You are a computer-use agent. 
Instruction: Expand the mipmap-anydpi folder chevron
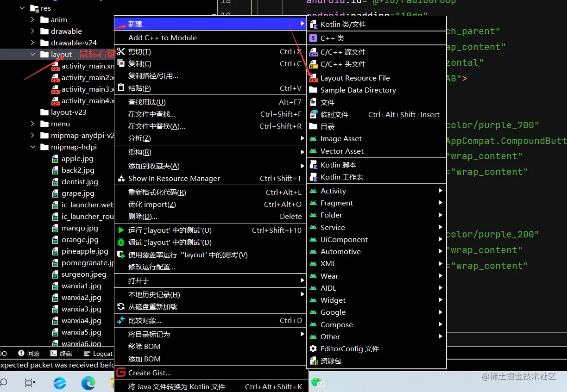click(x=32, y=136)
